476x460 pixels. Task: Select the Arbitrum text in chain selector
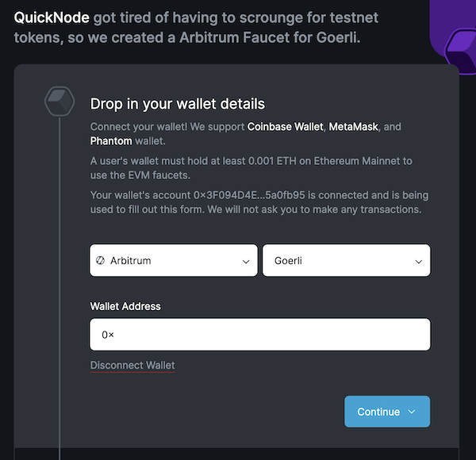click(x=130, y=261)
